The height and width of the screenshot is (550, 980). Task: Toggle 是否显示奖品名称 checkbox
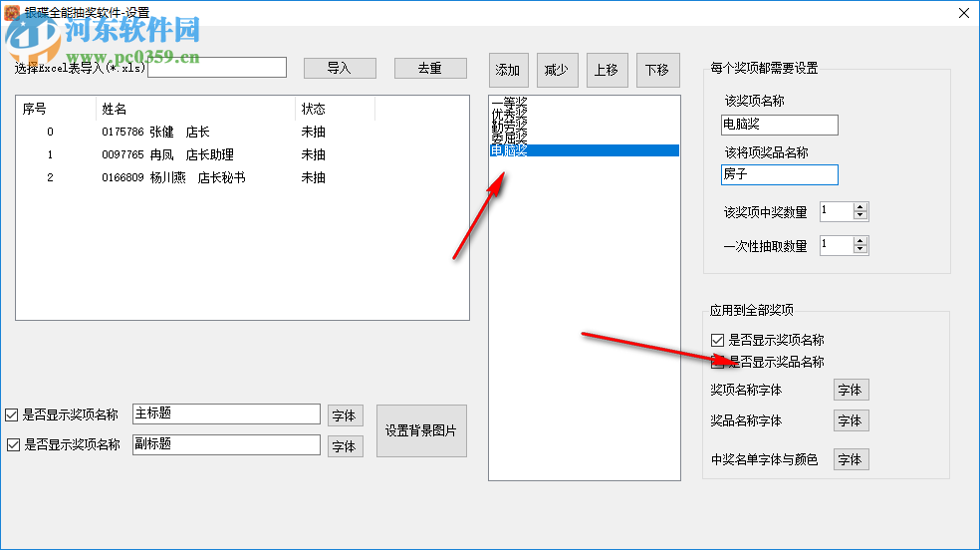coord(717,362)
